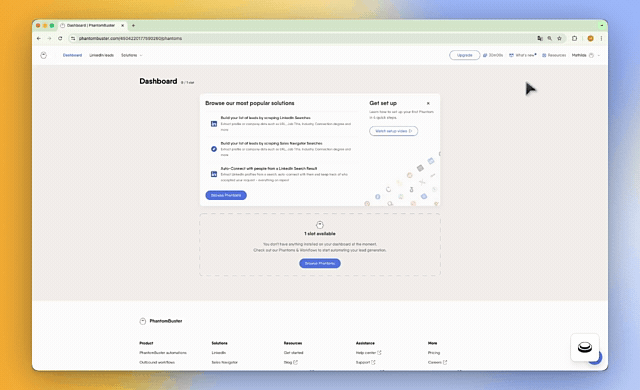Screen dimensions: 640x390
Task: Reload the current page
Action: point(60,38)
